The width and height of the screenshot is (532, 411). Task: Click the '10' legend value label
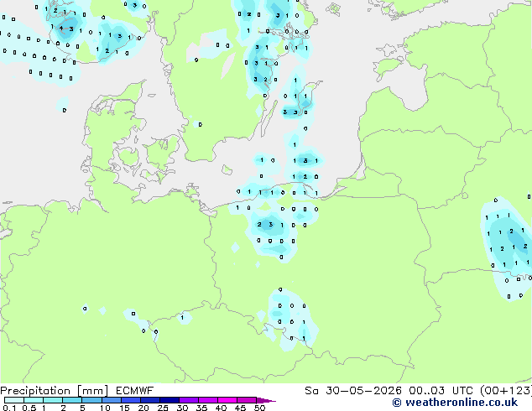(105, 408)
